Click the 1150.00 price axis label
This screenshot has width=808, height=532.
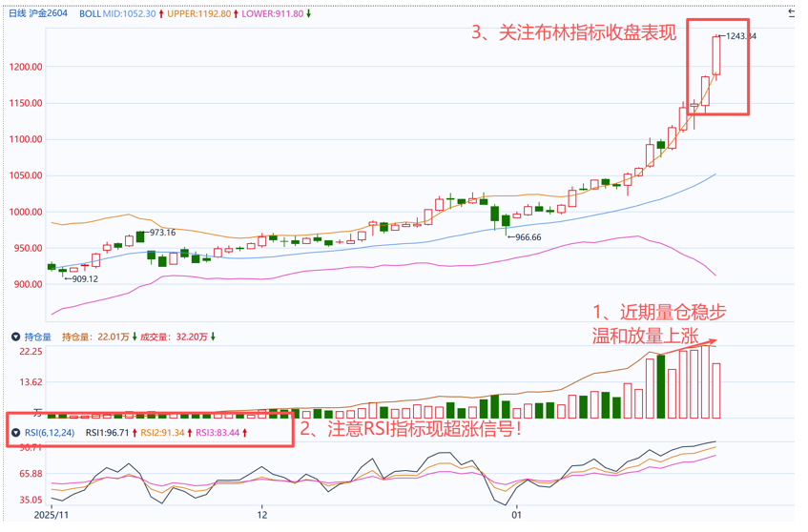click(x=26, y=103)
